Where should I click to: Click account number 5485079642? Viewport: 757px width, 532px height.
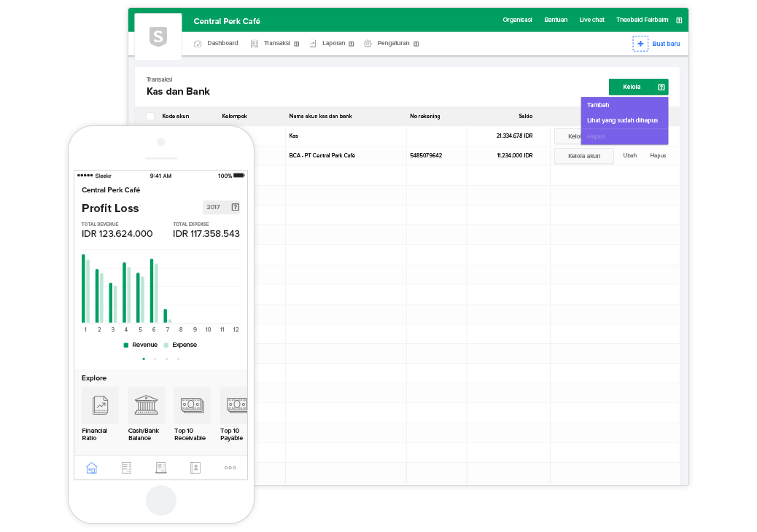pos(426,155)
